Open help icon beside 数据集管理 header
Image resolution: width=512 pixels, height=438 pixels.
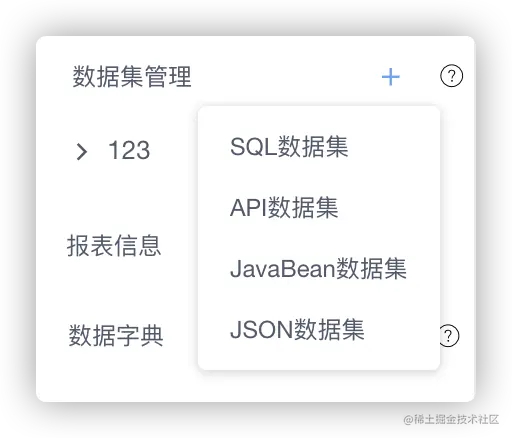click(x=451, y=76)
